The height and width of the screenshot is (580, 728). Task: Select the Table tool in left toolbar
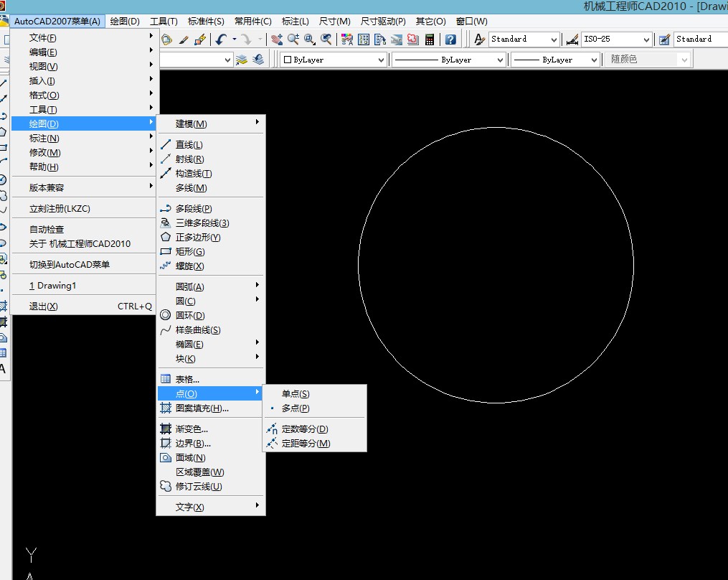coord(3,353)
